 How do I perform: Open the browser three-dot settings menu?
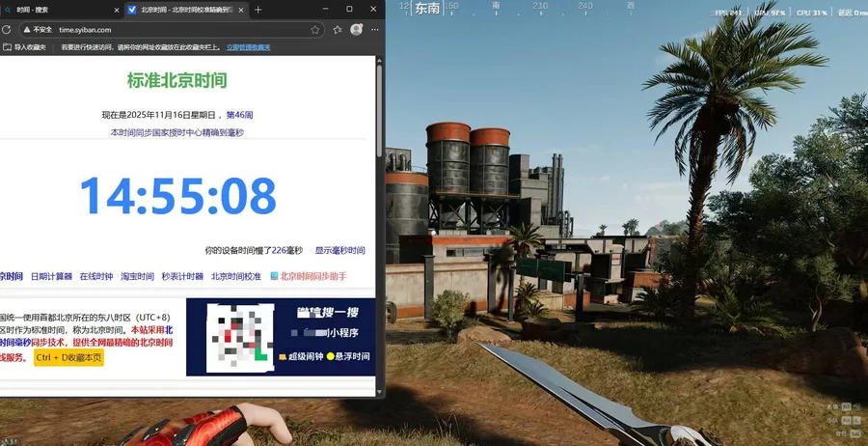coord(374,30)
